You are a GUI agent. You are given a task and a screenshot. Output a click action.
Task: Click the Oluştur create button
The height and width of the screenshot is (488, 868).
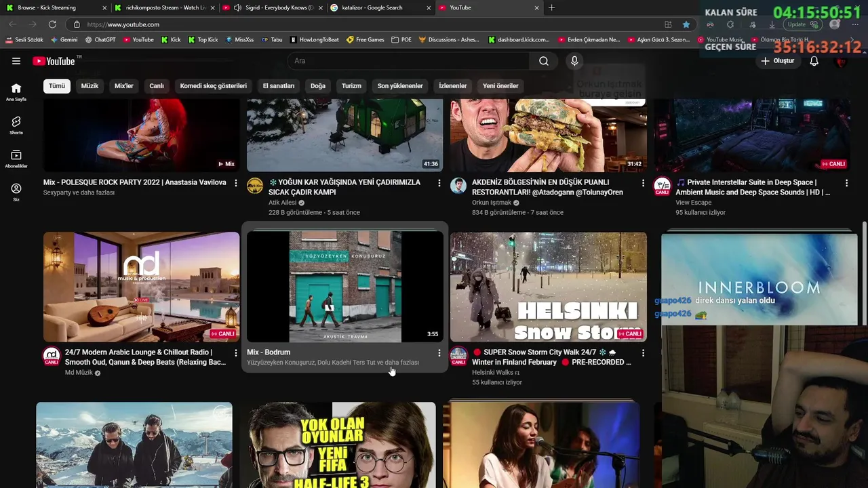pyautogui.click(x=777, y=61)
